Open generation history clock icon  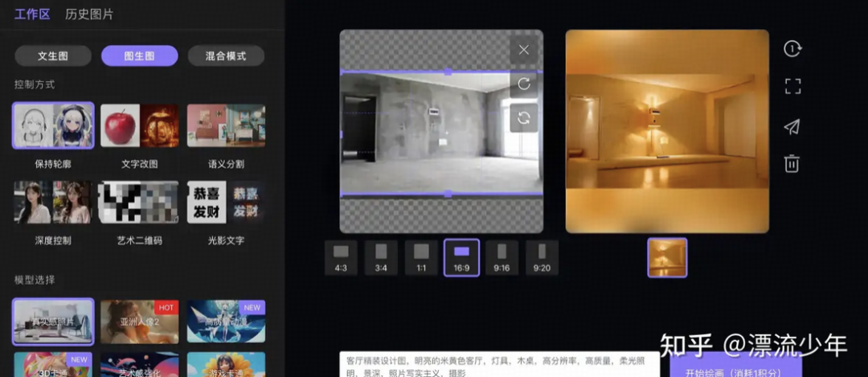tap(792, 49)
